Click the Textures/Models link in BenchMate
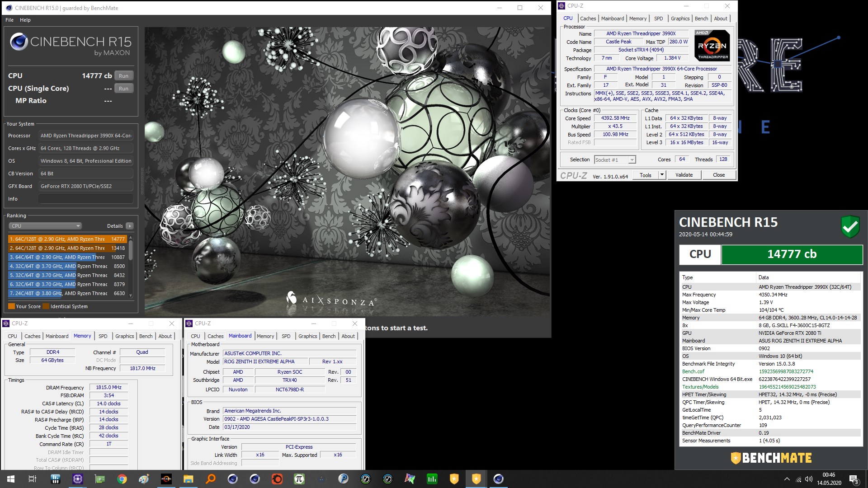The image size is (868, 488). coord(700,387)
